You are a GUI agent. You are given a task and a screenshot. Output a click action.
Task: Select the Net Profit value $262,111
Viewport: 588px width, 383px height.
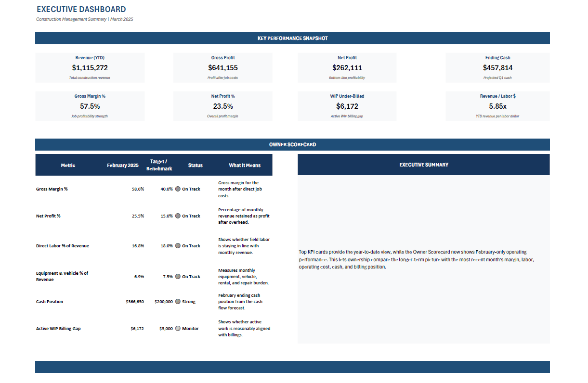347,68
